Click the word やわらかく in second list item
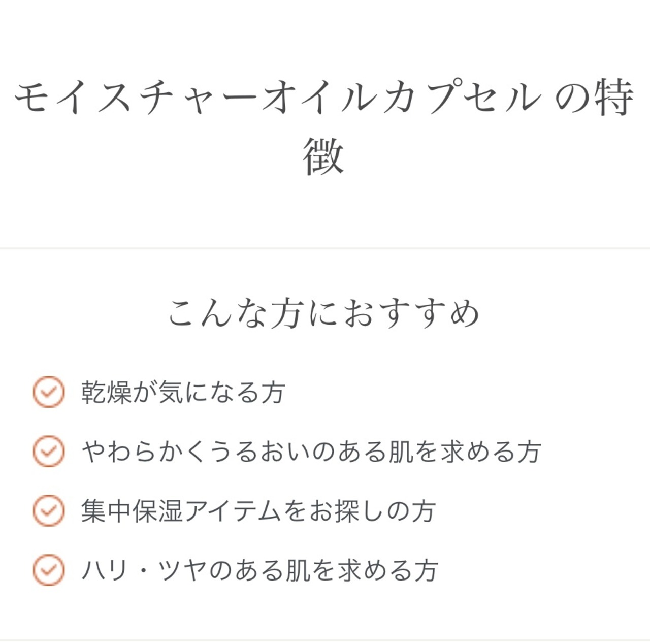650x644 pixels. point(145,452)
